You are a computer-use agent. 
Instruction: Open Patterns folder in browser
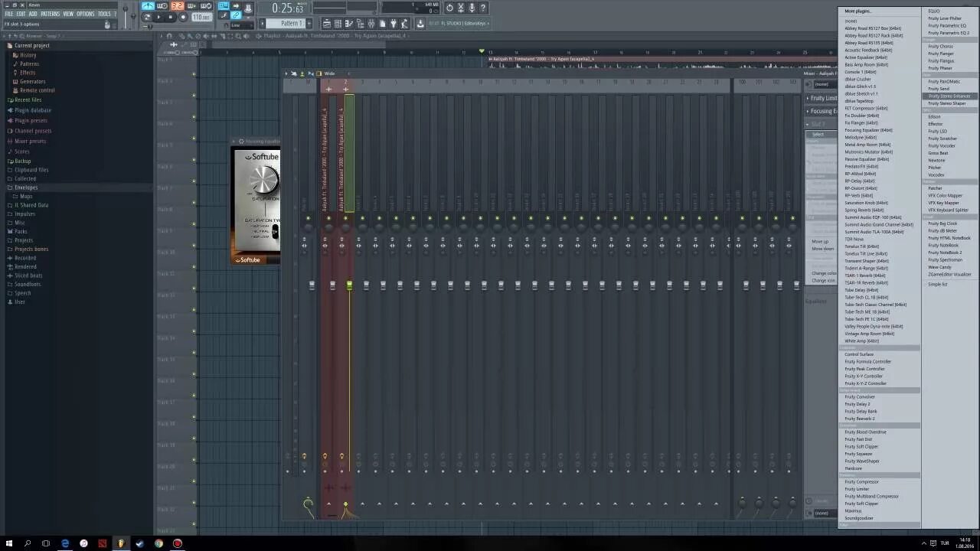click(x=29, y=64)
